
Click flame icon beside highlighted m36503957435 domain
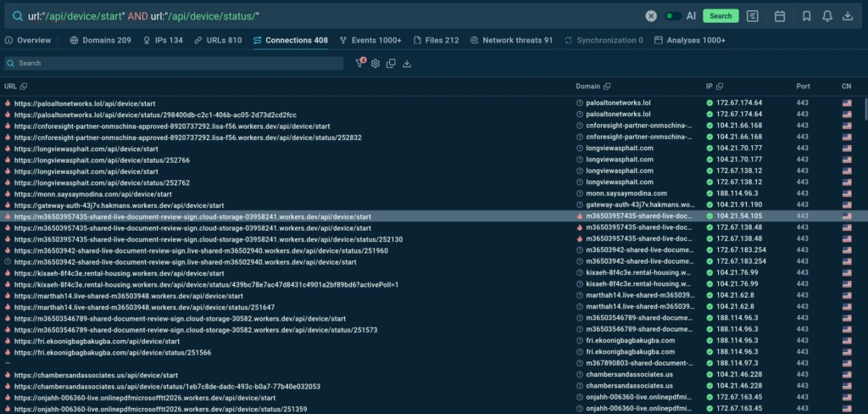click(x=580, y=216)
